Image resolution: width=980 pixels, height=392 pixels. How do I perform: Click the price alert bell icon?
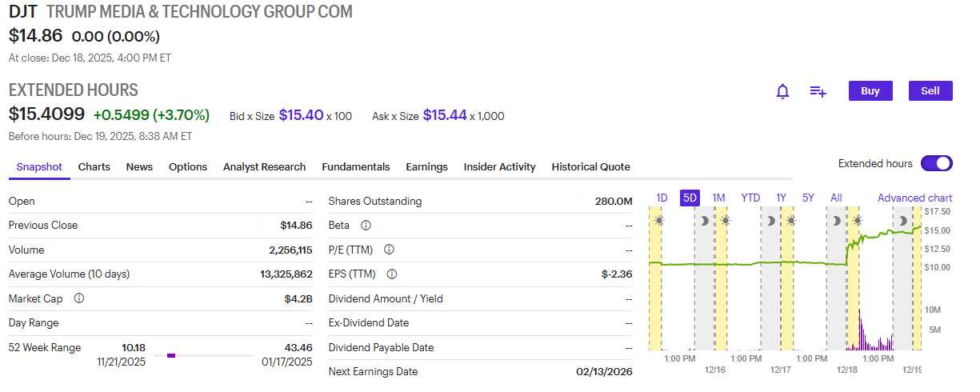782,91
